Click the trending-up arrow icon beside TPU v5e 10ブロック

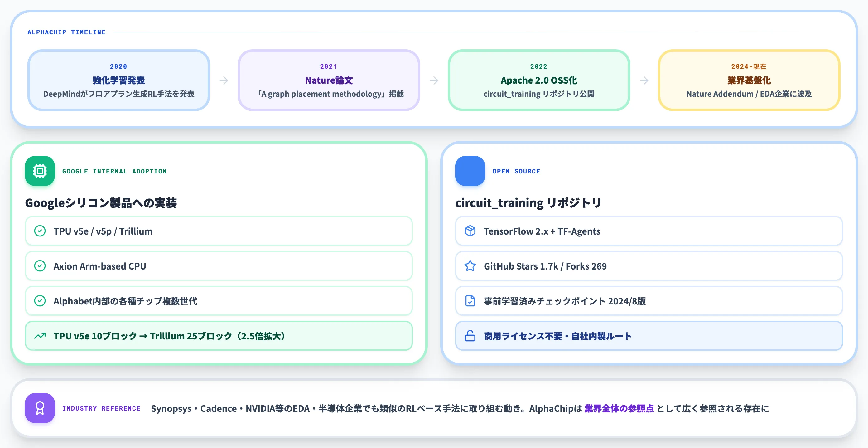40,336
